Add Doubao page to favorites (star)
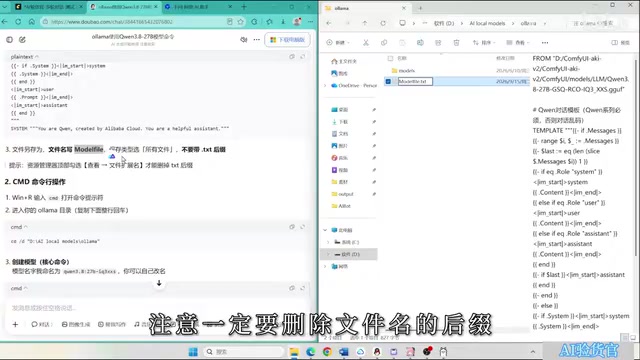Screen dimensions: 640x360 point(240,22)
